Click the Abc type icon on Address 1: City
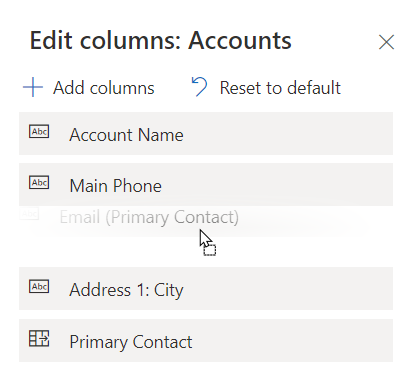 (39, 287)
